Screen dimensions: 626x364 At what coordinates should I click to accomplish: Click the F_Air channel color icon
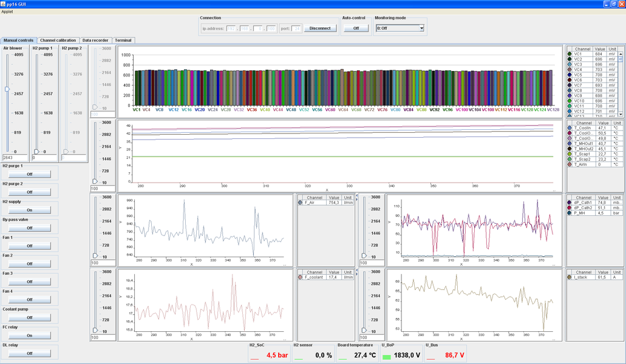pyautogui.click(x=301, y=203)
